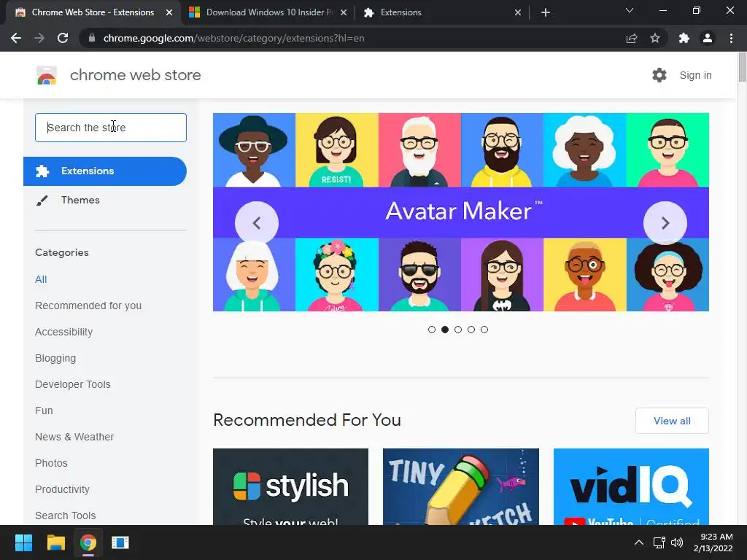This screenshot has height=560, width=747.
Task: Open the Stylish extension card
Action: tap(290, 486)
